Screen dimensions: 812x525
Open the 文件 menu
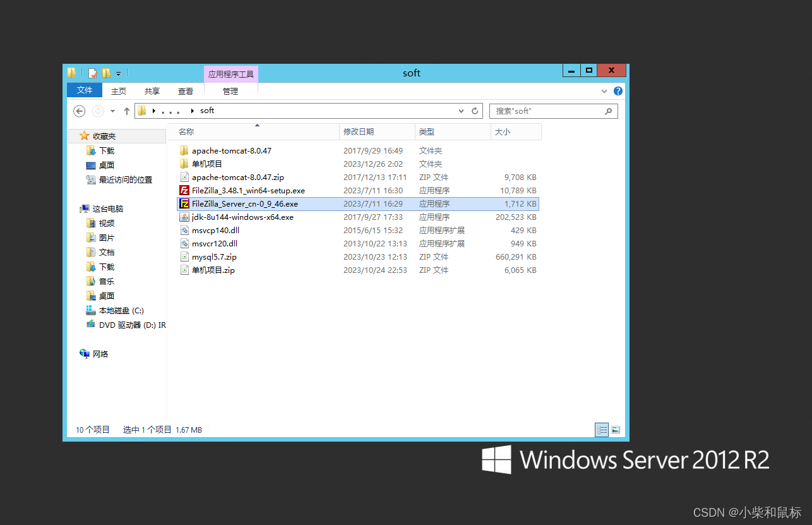point(85,90)
